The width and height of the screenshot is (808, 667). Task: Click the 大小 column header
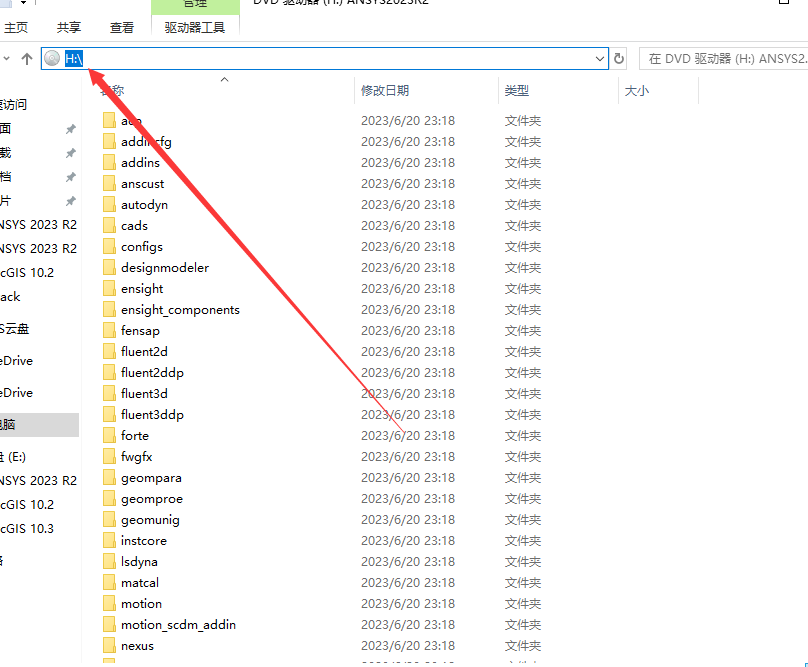[637, 91]
